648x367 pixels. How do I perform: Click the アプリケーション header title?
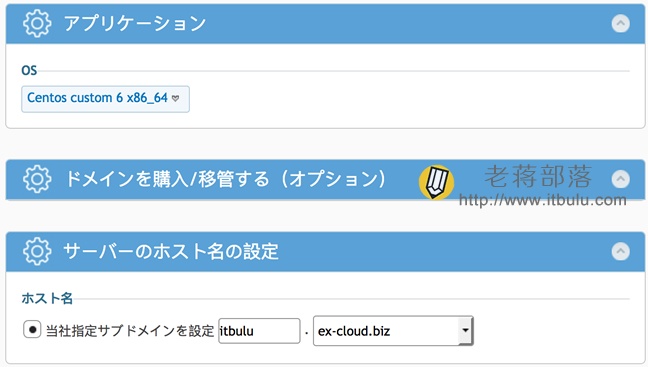(135, 23)
